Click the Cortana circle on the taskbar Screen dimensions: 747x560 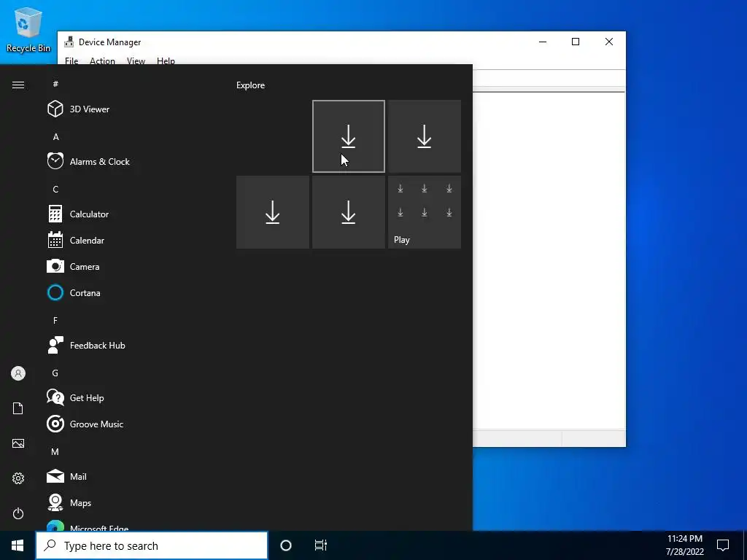click(286, 545)
